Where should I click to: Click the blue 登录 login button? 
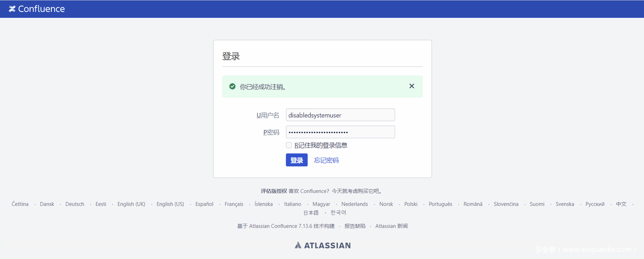pos(297,160)
